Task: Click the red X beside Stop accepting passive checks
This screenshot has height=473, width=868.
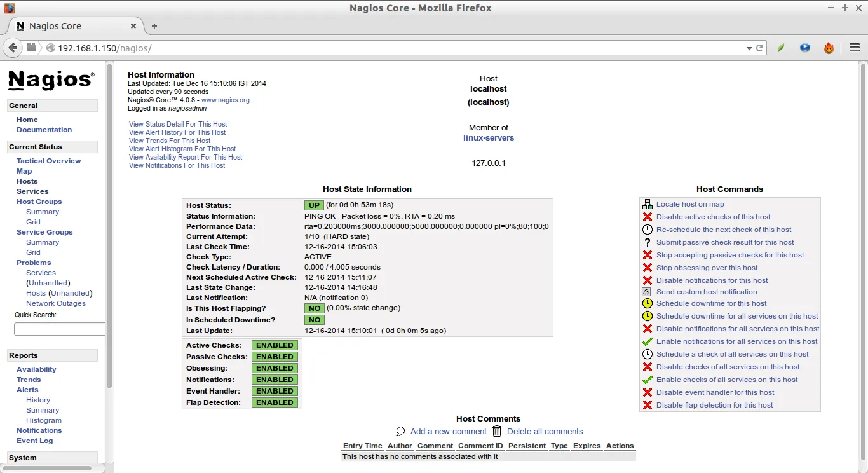Action: [x=648, y=255]
